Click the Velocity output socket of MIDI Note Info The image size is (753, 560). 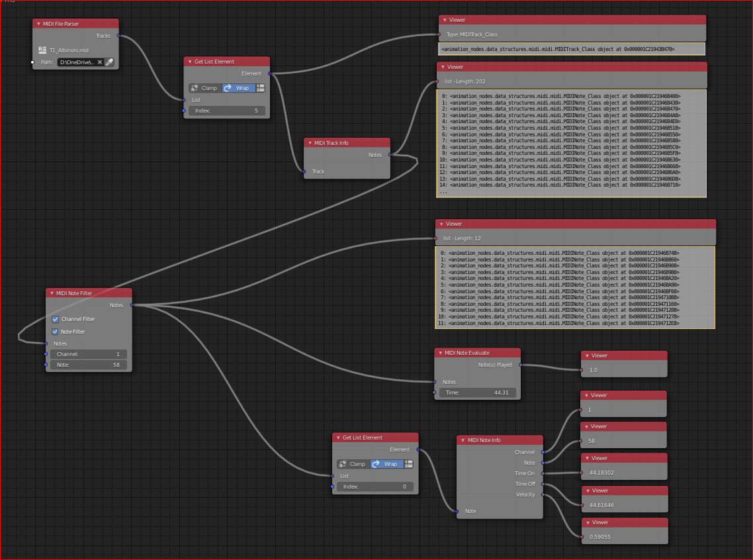click(543, 494)
